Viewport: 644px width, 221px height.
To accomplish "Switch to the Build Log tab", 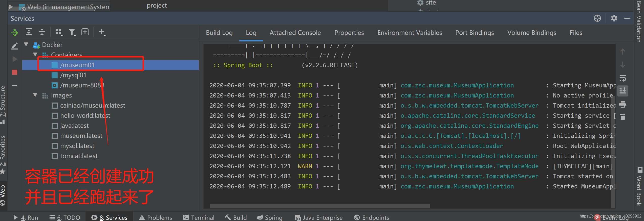I will [x=219, y=33].
